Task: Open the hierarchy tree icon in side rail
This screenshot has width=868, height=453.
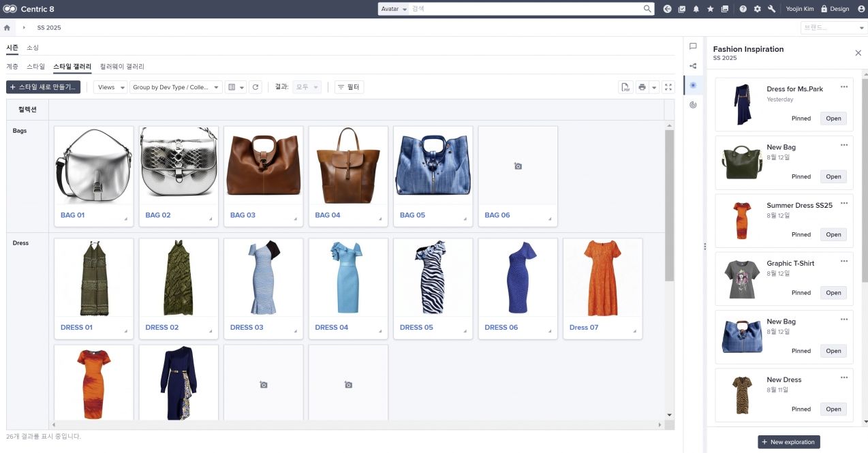Action: [693, 66]
